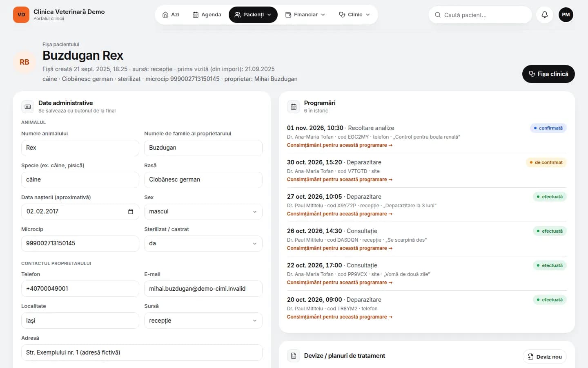Click the Rasă field Ciobănesc german
Viewport: 588px width, 368px height.
pos(203,180)
